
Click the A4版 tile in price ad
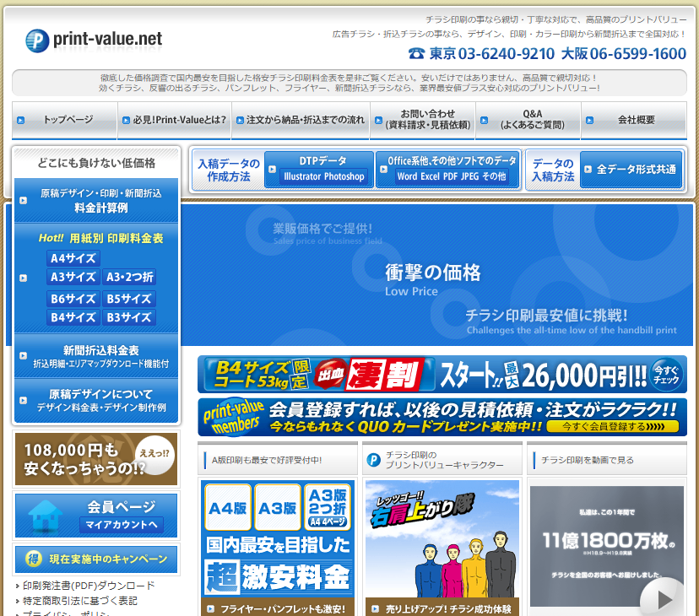[x=228, y=508]
